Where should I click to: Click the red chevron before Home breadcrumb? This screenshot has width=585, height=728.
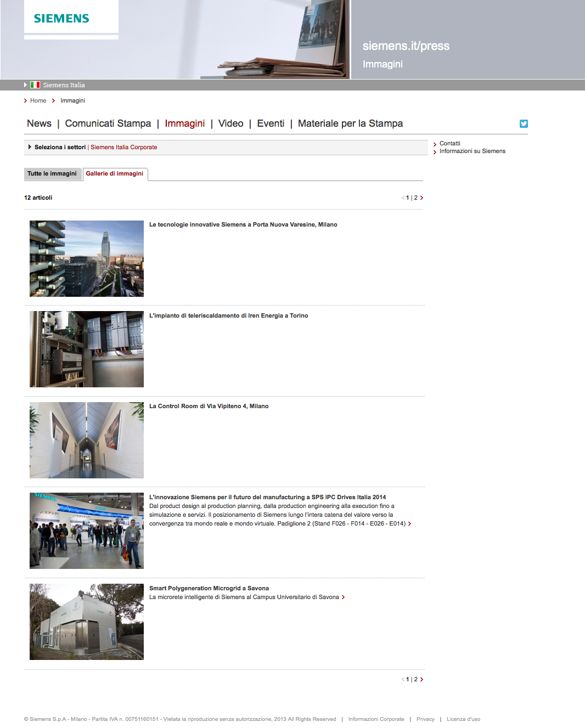26,101
